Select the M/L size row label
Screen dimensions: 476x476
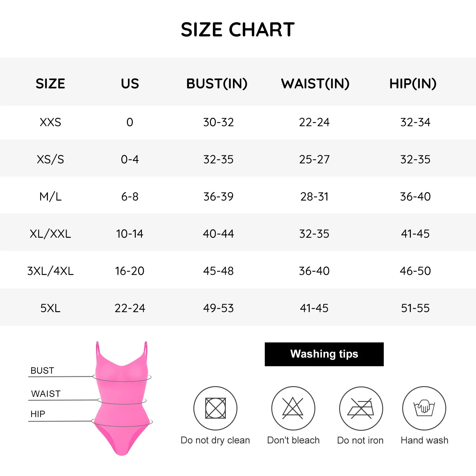pyautogui.click(x=50, y=197)
